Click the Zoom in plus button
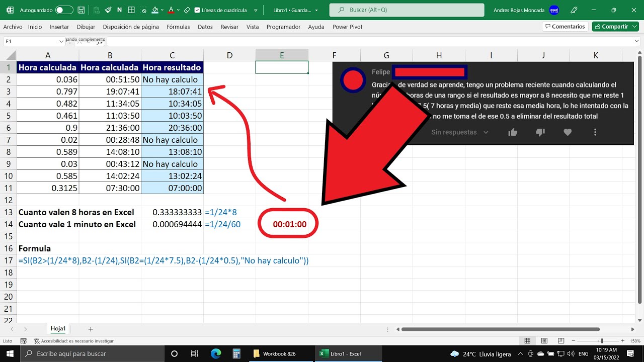This screenshot has height=362, width=644. coord(622,341)
